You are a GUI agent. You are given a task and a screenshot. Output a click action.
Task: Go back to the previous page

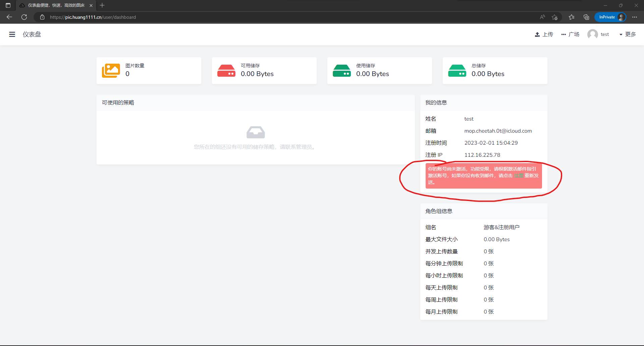9,17
